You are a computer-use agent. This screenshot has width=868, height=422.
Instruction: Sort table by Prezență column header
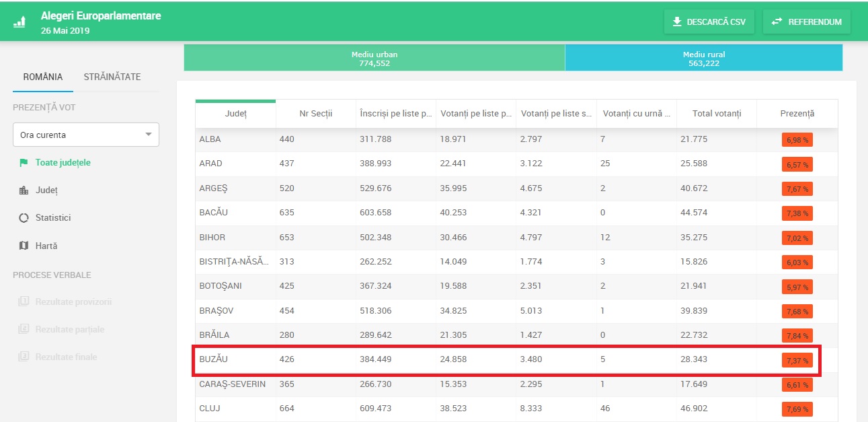tap(797, 114)
